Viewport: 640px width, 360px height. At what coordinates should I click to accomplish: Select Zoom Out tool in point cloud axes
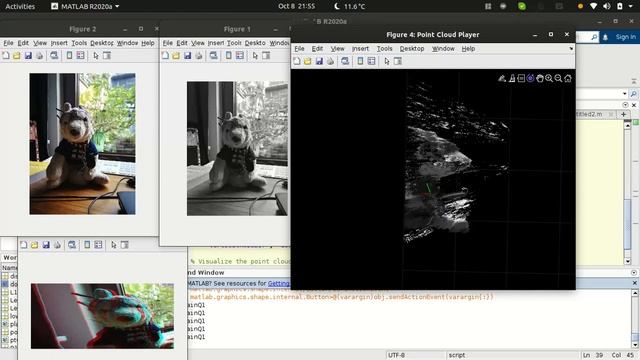[x=558, y=78]
